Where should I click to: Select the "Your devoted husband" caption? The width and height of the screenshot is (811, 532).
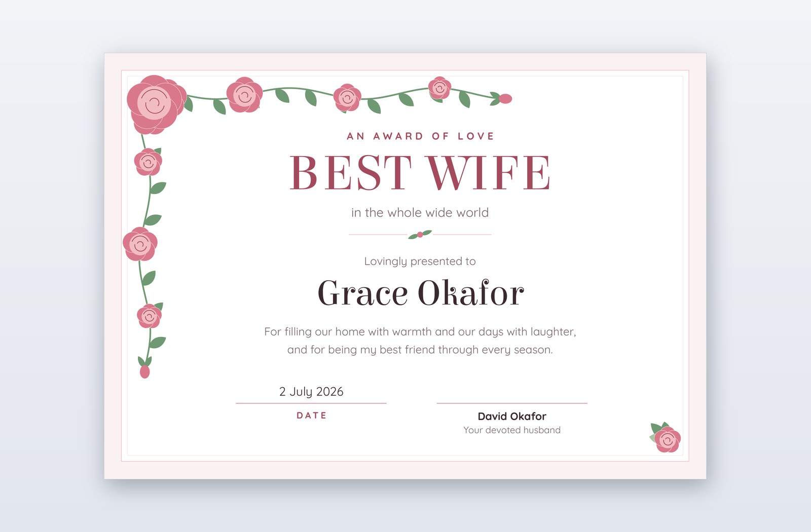click(x=512, y=430)
